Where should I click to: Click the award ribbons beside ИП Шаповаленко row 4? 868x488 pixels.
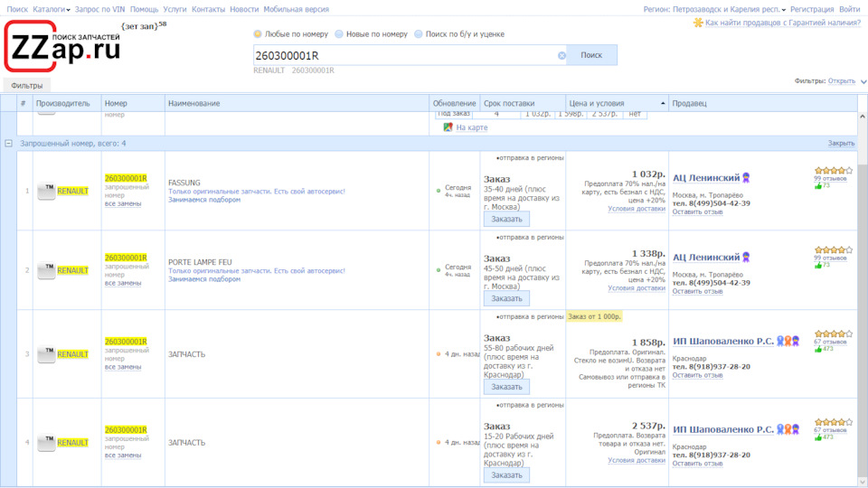pos(788,429)
